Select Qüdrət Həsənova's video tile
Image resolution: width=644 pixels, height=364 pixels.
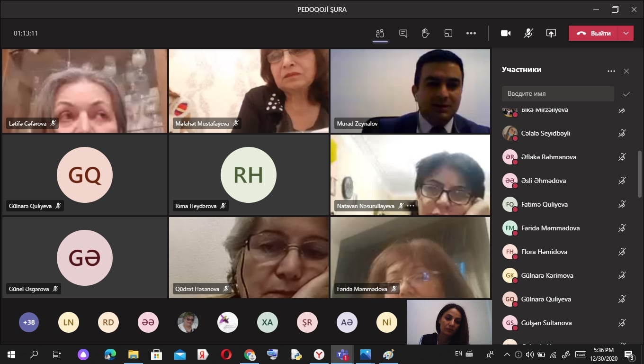(x=249, y=257)
